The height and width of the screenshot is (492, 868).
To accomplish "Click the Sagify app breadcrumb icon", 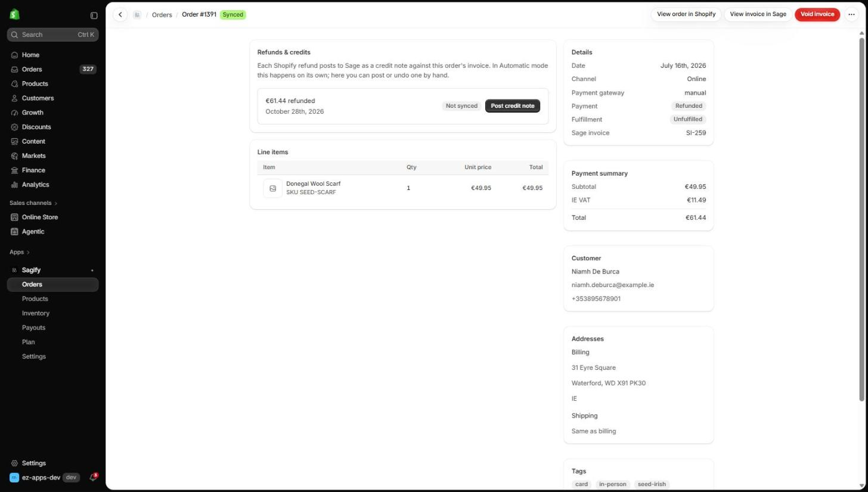I will (x=137, y=15).
